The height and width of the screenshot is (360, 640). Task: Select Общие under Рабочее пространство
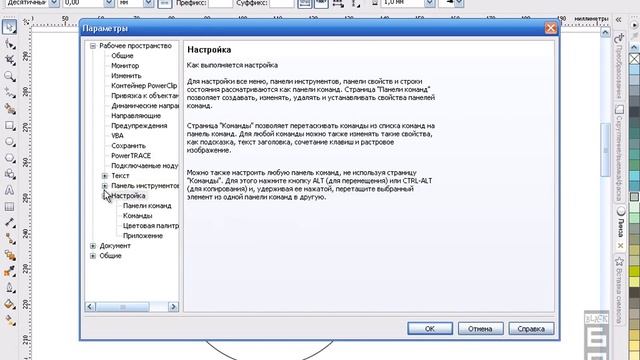tap(122, 56)
